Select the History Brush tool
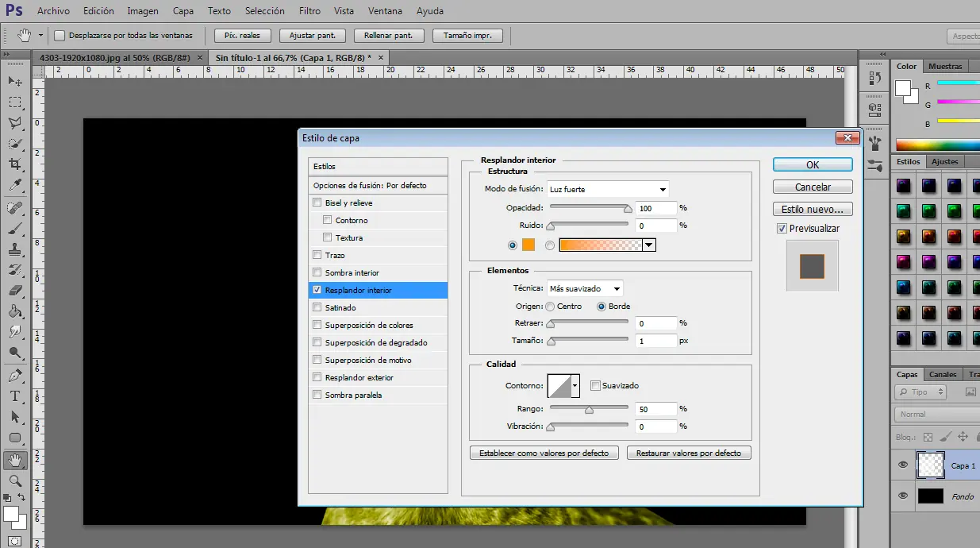Screen dimensions: 980x548 click(15, 271)
